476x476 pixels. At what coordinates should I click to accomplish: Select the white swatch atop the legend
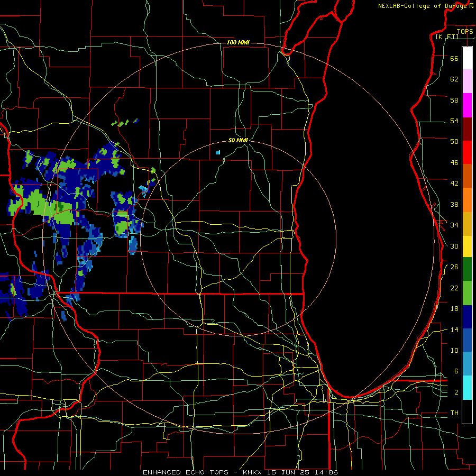coord(467,58)
